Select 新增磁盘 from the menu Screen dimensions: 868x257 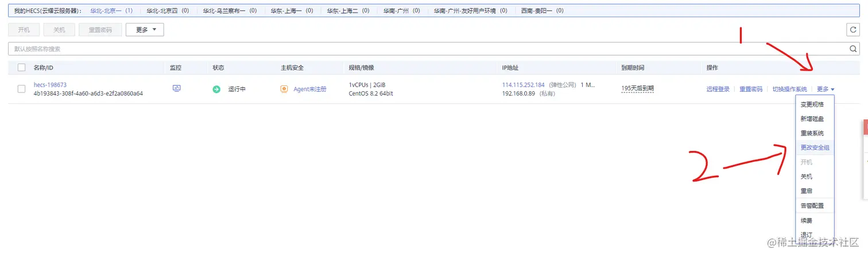click(812, 119)
